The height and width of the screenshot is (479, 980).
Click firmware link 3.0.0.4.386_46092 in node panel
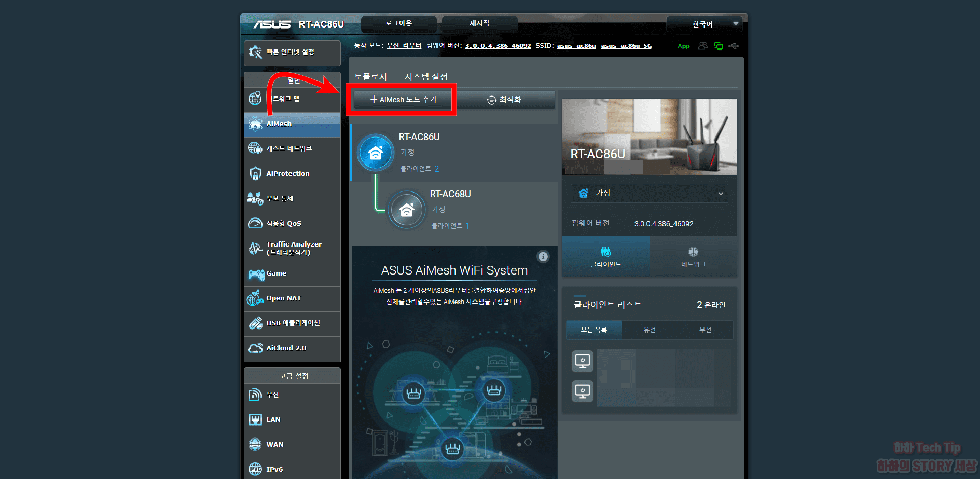pos(664,224)
